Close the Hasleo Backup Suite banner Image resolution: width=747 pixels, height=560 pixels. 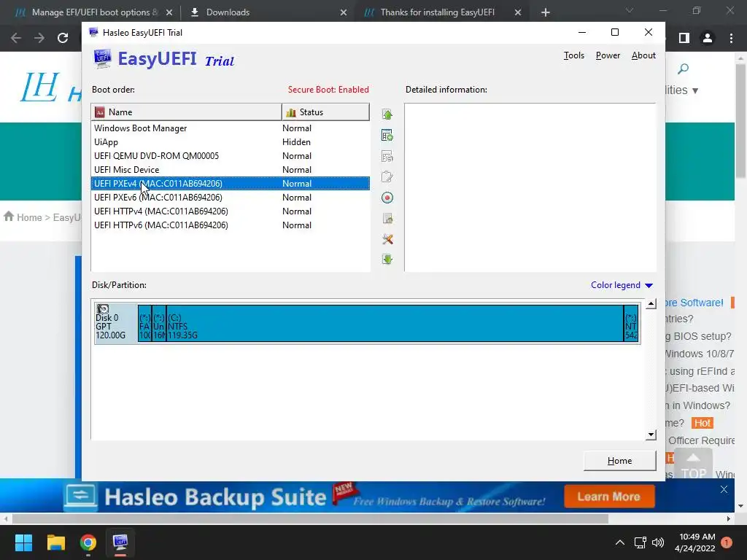[724, 489]
